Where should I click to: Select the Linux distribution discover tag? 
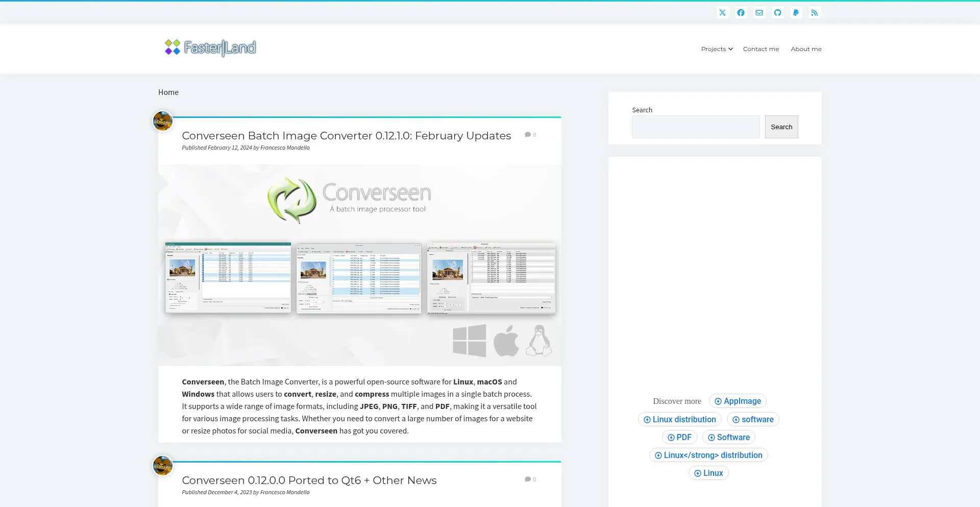tap(679, 420)
